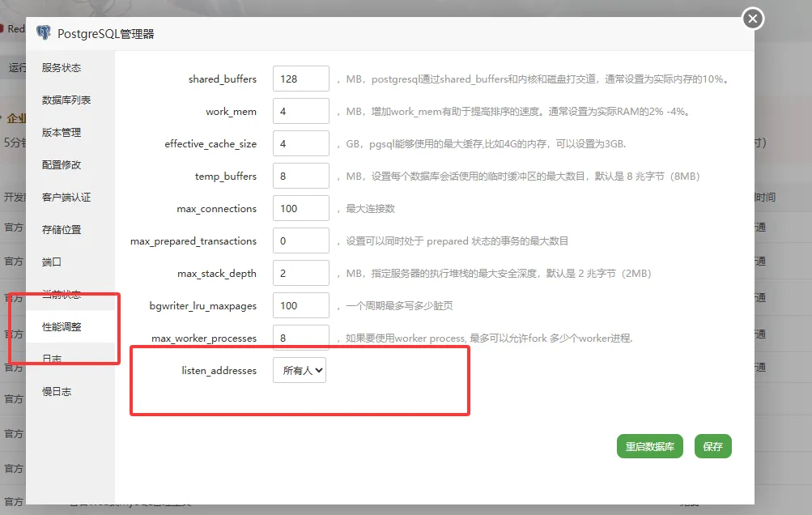Focus the bgwriter_lru_maxpages input

[x=301, y=306]
